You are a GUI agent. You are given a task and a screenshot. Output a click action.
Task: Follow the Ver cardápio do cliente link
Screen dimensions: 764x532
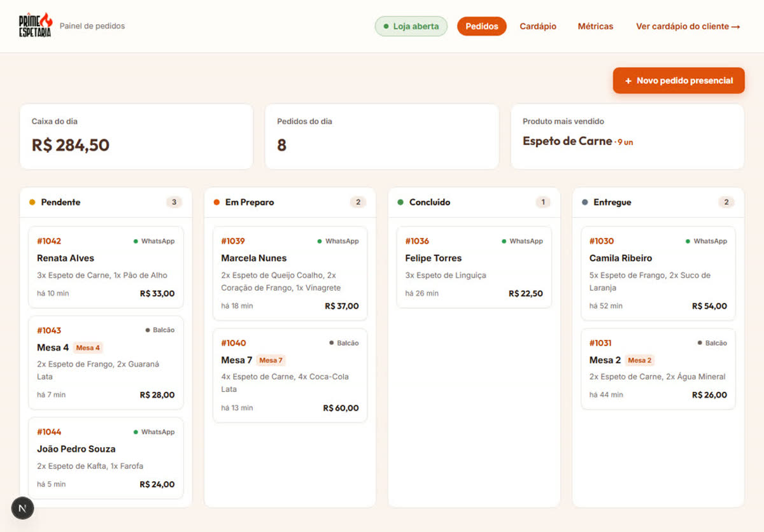coord(688,26)
